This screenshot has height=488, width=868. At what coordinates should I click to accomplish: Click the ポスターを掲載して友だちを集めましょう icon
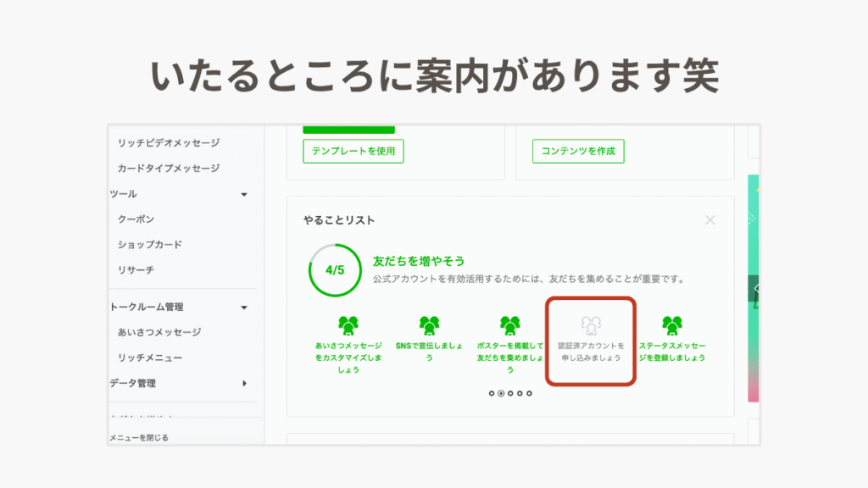tap(509, 325)
